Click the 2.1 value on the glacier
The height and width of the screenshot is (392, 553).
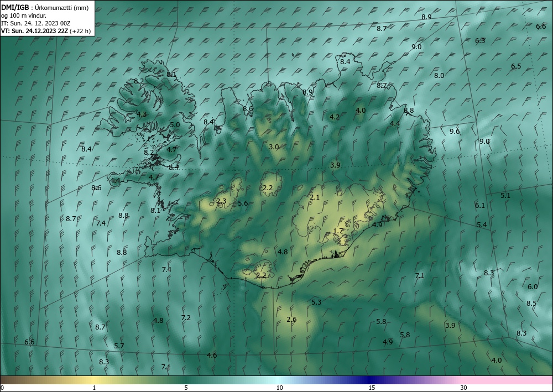coord(314,197)
